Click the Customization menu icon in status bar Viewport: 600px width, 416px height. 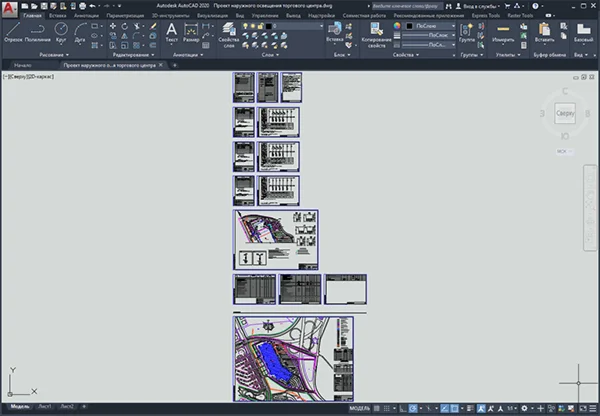click(x=593, y=409)
